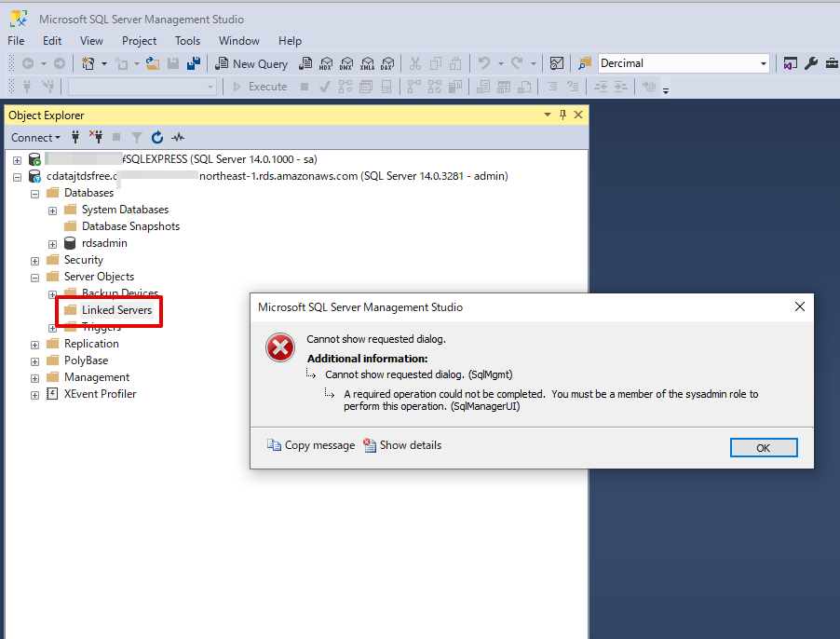The image size is (840, 639).
Task: Open the Project menu
Action: point(140,41)
